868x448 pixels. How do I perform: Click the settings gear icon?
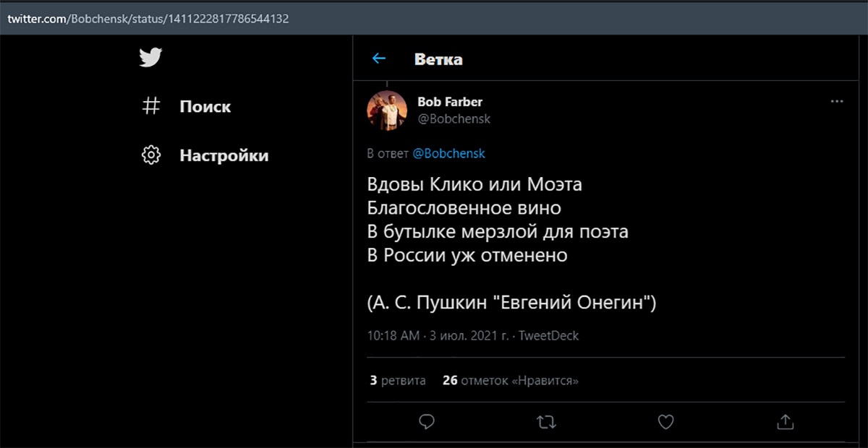click(150, 155)
